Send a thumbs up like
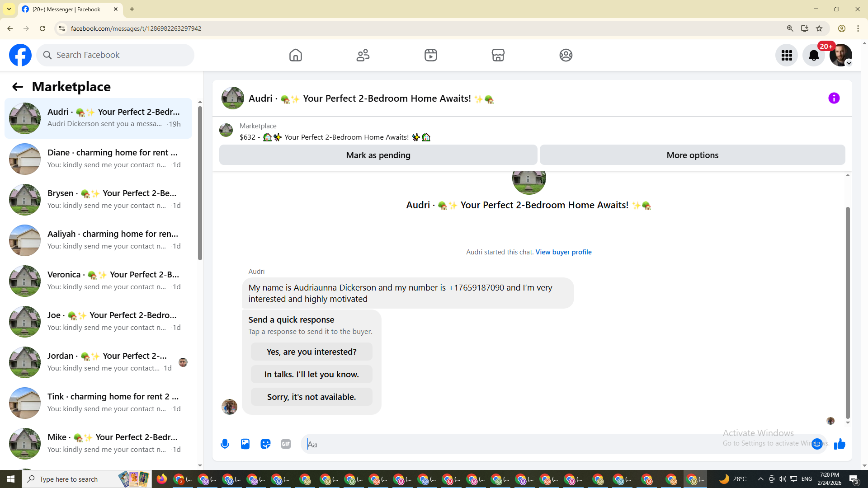Image resolution: width=868 pixels, height=488 pixels. (840, 444)
